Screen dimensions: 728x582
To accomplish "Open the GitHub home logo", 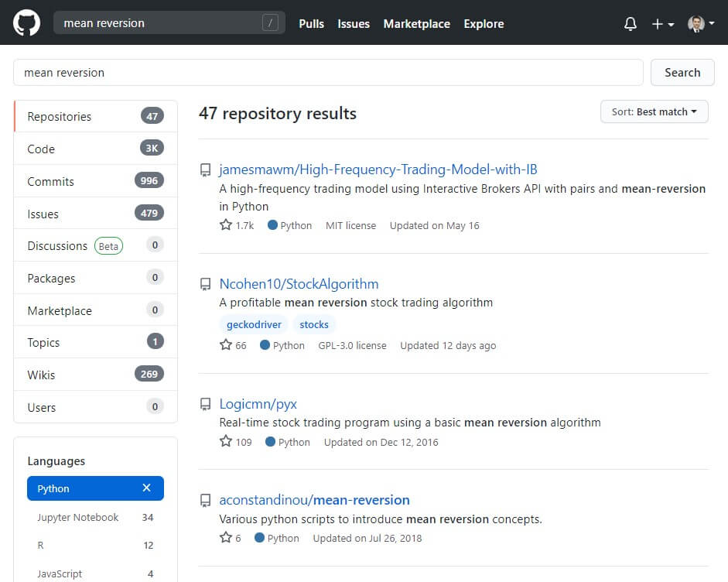I will pos(26,22).
